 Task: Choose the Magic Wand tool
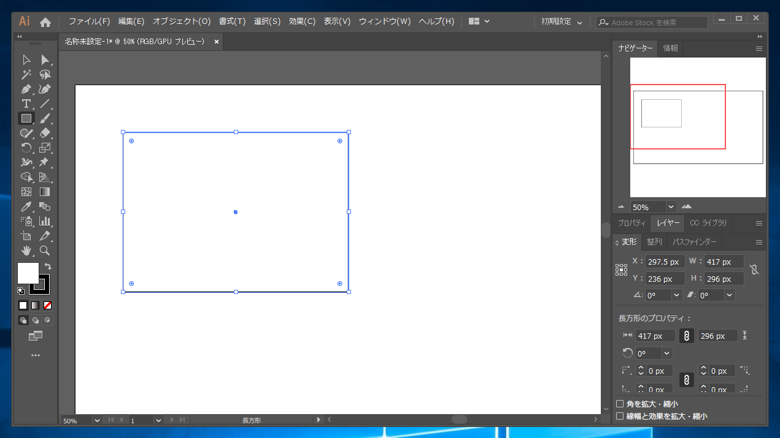coord(26,75)
